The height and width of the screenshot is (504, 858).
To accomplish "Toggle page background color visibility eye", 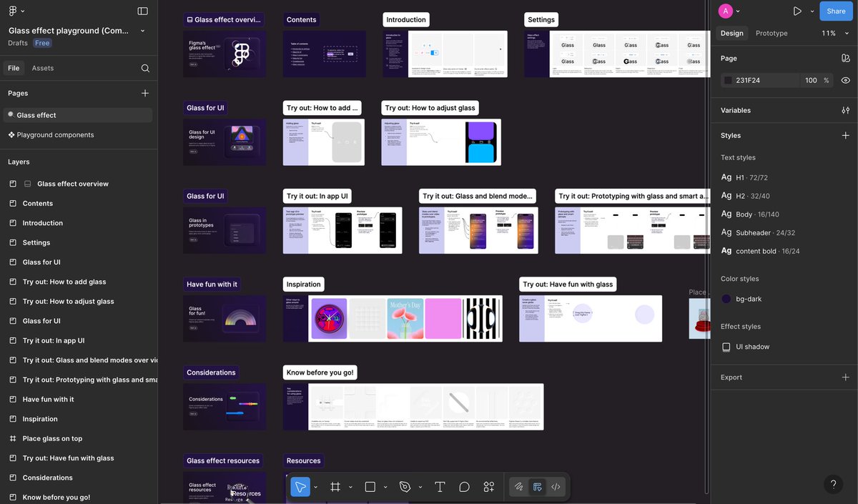I will tap(846, 80).
